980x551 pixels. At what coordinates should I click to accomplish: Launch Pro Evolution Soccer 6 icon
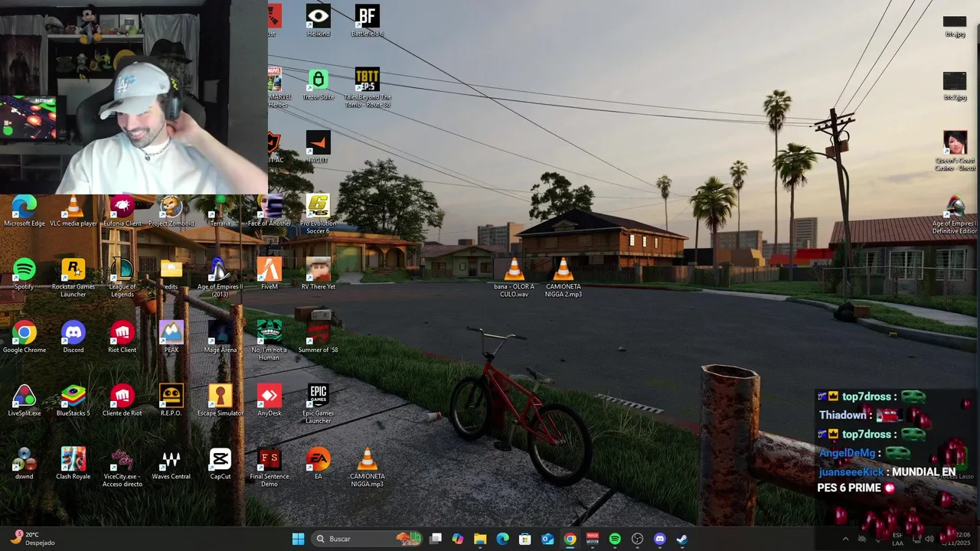[x=318, y=214]
